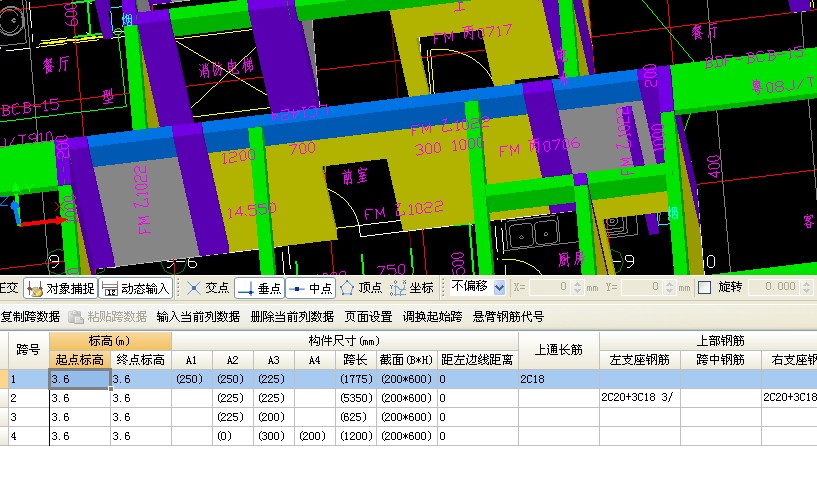Select the 距左边线距离 column header
The image size is (817, 479).
(x=477, y=360)
